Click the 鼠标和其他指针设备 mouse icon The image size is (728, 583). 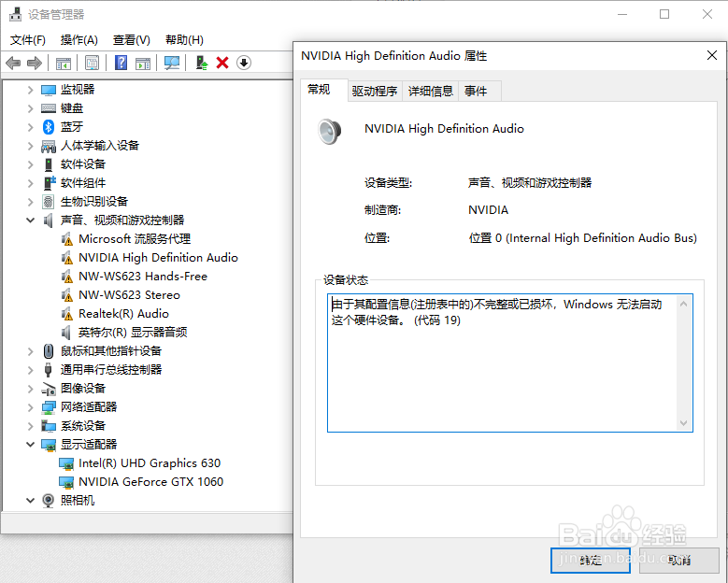tap(49, 351)
